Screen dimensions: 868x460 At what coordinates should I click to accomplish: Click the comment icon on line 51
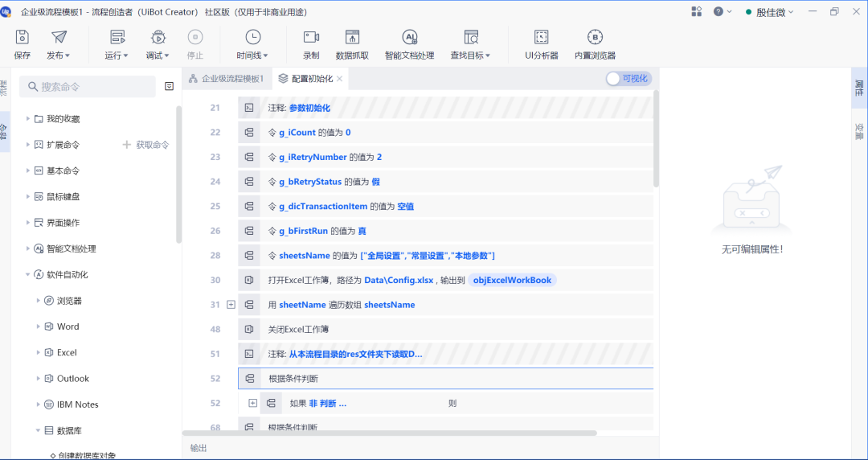pos(249,354)
